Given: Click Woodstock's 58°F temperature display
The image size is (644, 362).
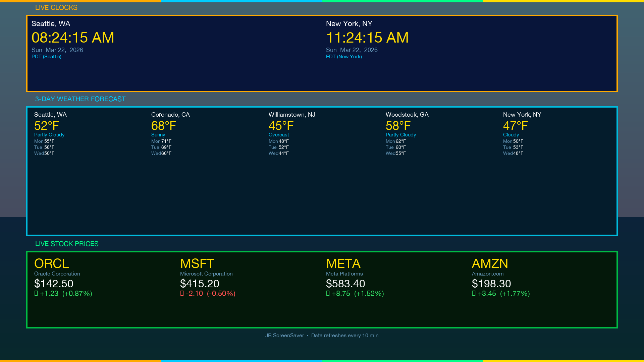Looking at the screenshot, I should click(398, 126).
